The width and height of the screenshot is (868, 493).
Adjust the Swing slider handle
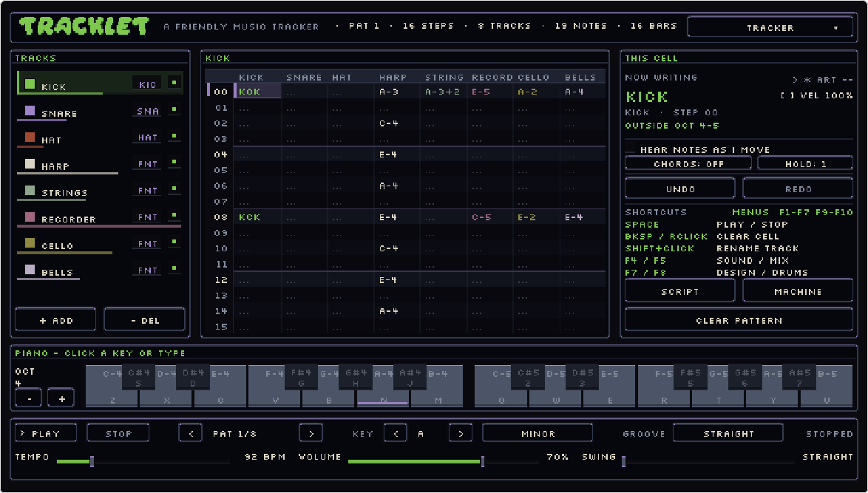(x=623, y=461)
